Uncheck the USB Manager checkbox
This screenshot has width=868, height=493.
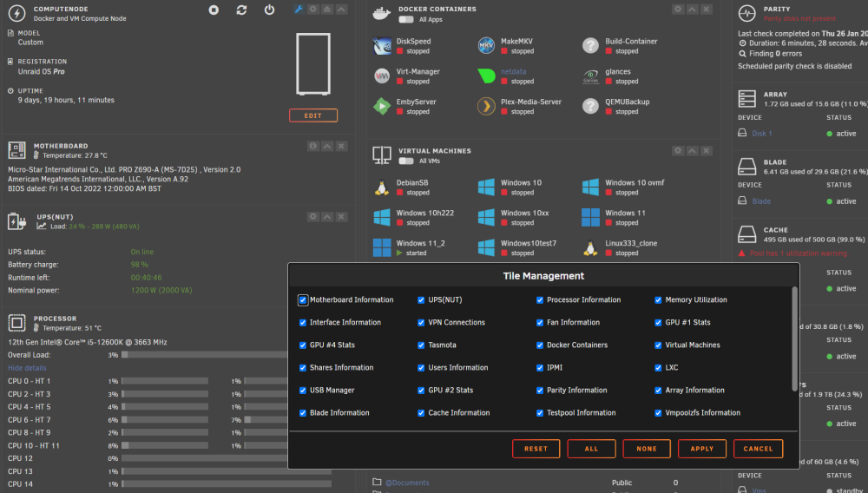(303, 390)
